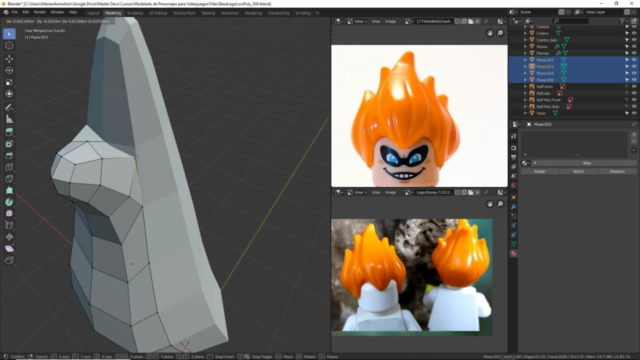This screenshot has width=640, height=360.
Task: Open the Physics properties tab
Action: [513, 225]
